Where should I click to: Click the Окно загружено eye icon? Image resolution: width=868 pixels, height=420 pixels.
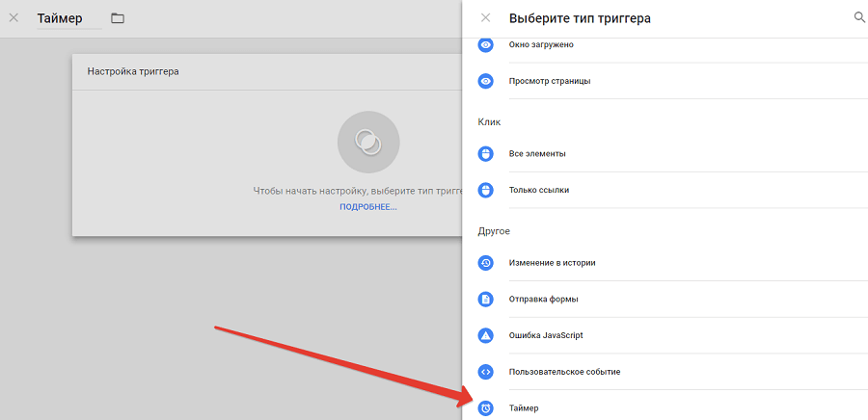click(486, 44)
